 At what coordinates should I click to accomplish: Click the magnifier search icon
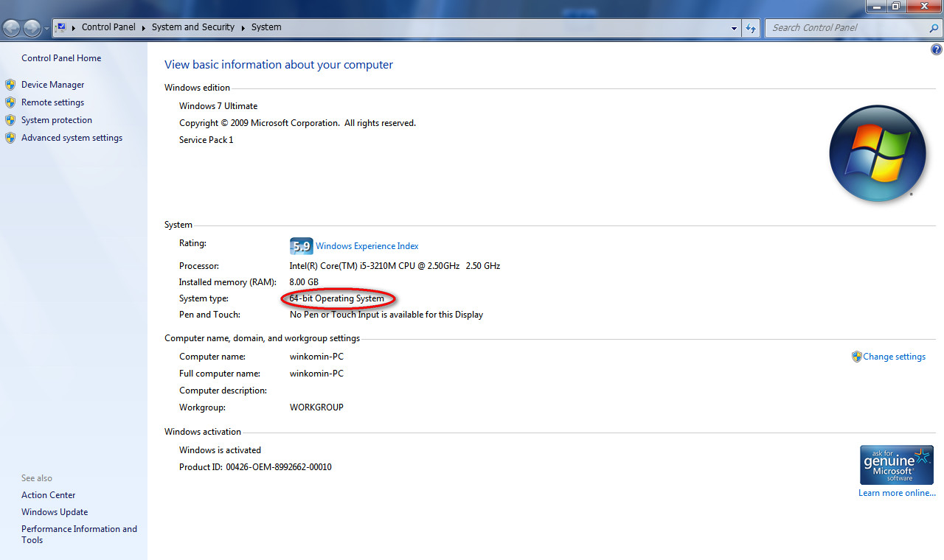[934, 28]
